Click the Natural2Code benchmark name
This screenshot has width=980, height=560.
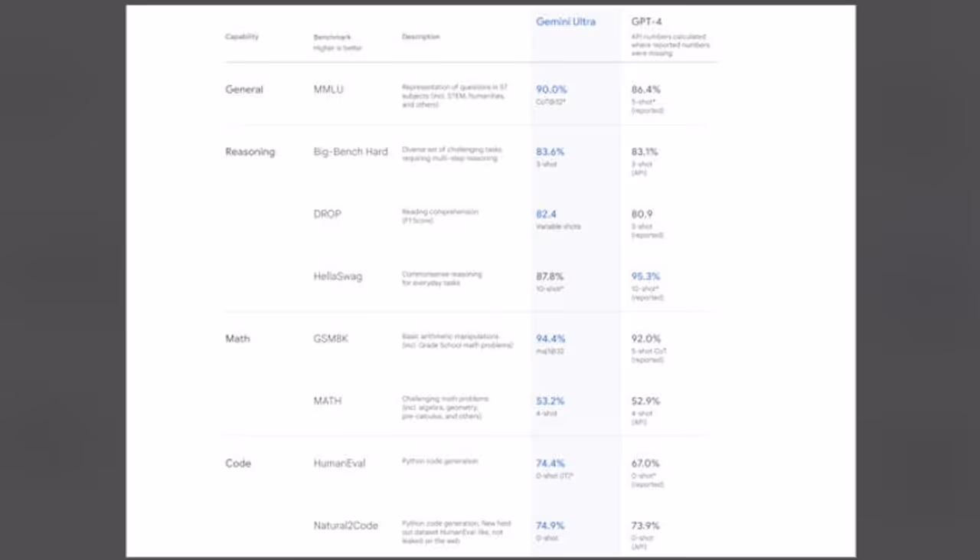[345, 526]
